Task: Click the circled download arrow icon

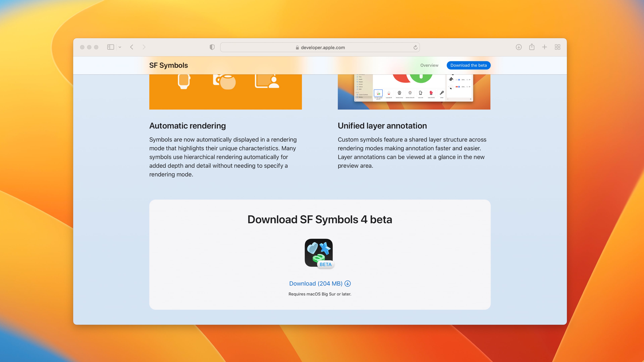Action: click(x=347, y=284)
